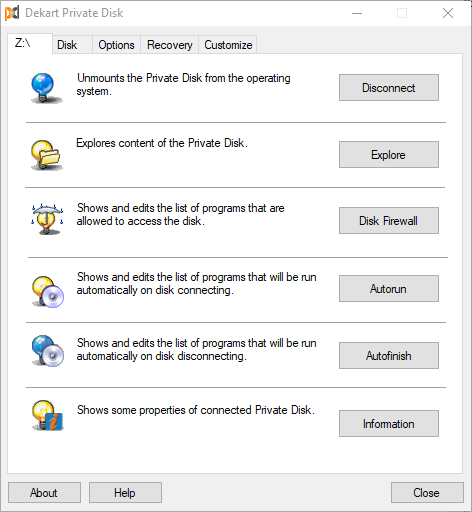The width and height of the screenshot is (472, 512).
Task: Click the blue bulb with disc Autofinish icon
Action: click(48, 351)
